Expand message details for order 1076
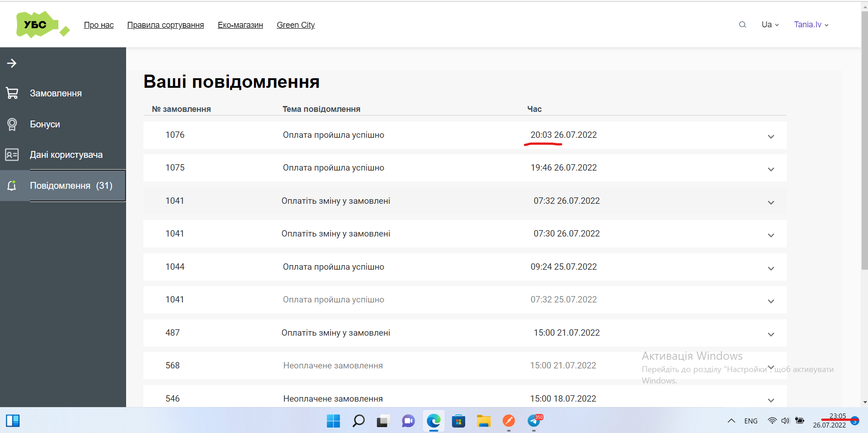 click(771, 136)
